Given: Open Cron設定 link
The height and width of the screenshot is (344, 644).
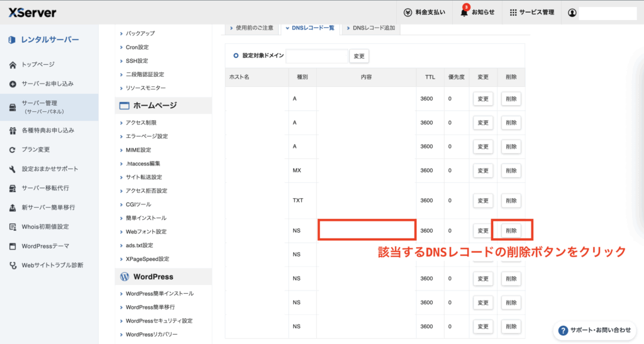Looking at the screenshot, I should click(137, 47).
